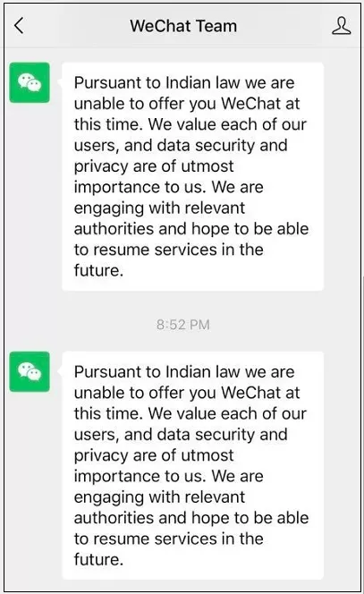The height and width of the screenshot is (594, 364).
Task: Open chat info via profile silhouette icon
Action: click(341, 26)
